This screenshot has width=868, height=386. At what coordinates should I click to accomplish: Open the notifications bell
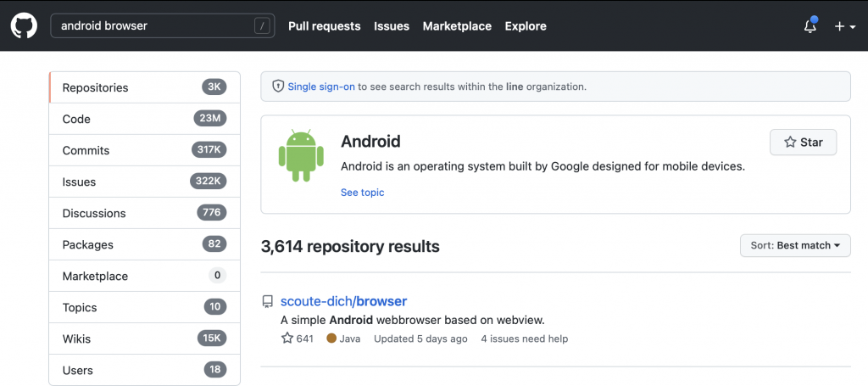(x=810, y=26)
